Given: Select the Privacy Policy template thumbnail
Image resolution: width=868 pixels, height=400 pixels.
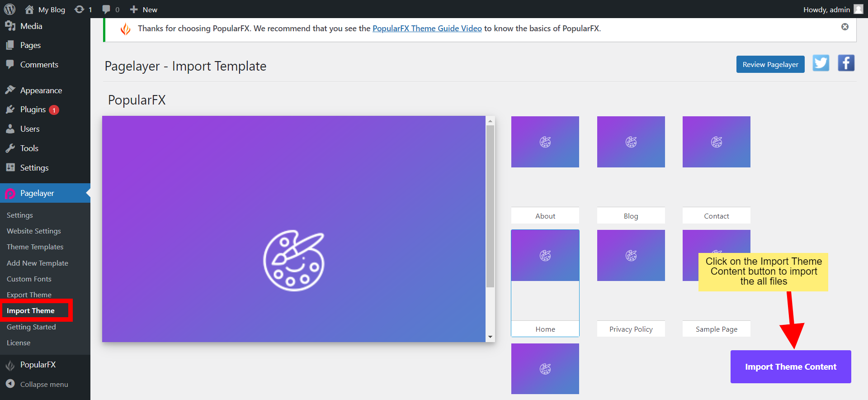Looking at the screenshot, I should point(631,256).
